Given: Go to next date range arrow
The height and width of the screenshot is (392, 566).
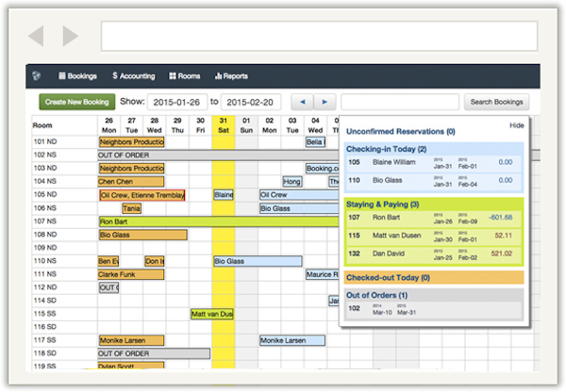Looking at the screenshot, I should (x=324, y=102).
